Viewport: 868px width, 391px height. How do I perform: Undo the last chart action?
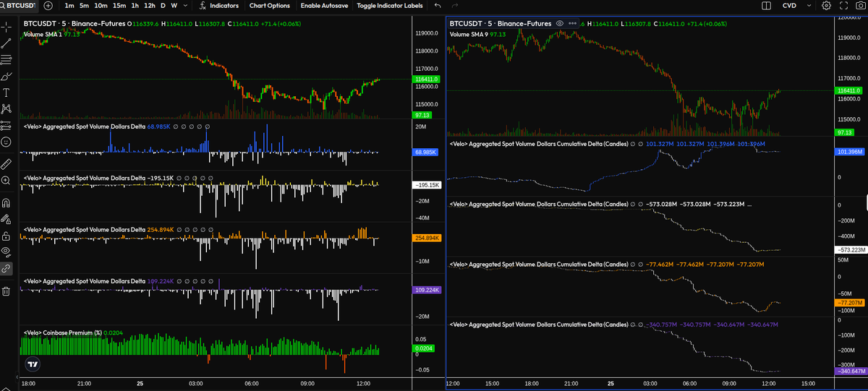coord(438,5)
